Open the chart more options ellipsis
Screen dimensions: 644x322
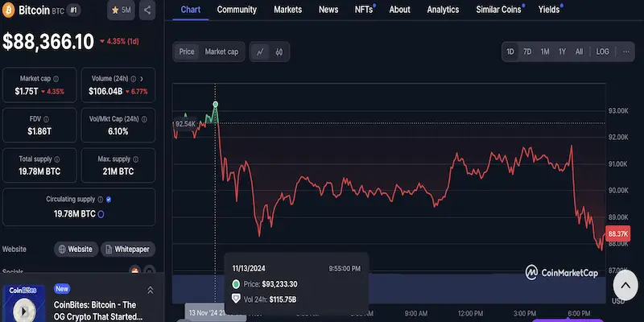coord(626,52)
